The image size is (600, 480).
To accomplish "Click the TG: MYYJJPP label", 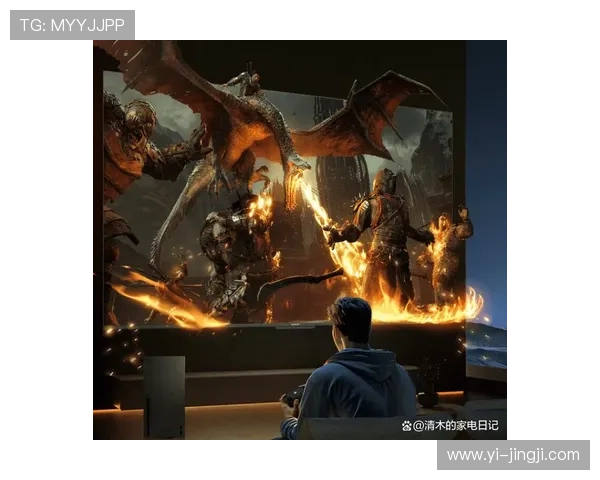I will tap(71, 25).
